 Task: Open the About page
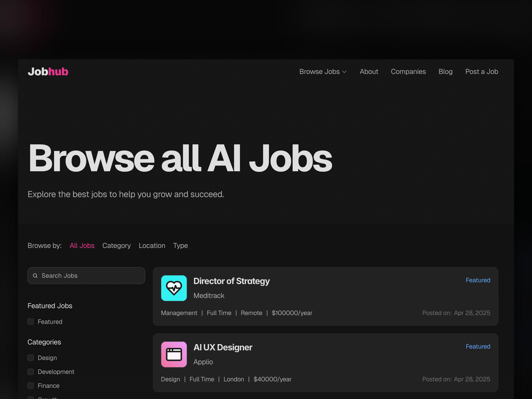pos(369,72)
